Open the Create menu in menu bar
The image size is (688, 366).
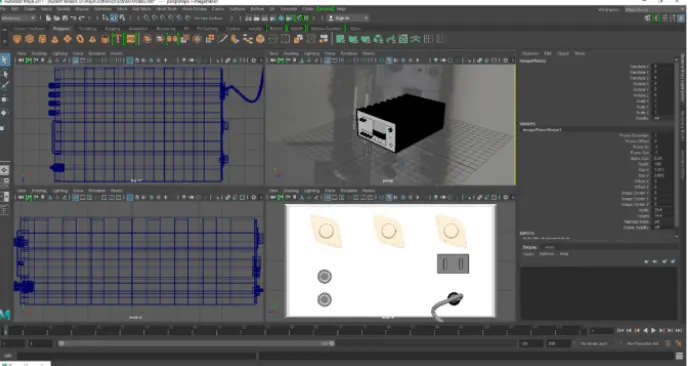[30, 9]
